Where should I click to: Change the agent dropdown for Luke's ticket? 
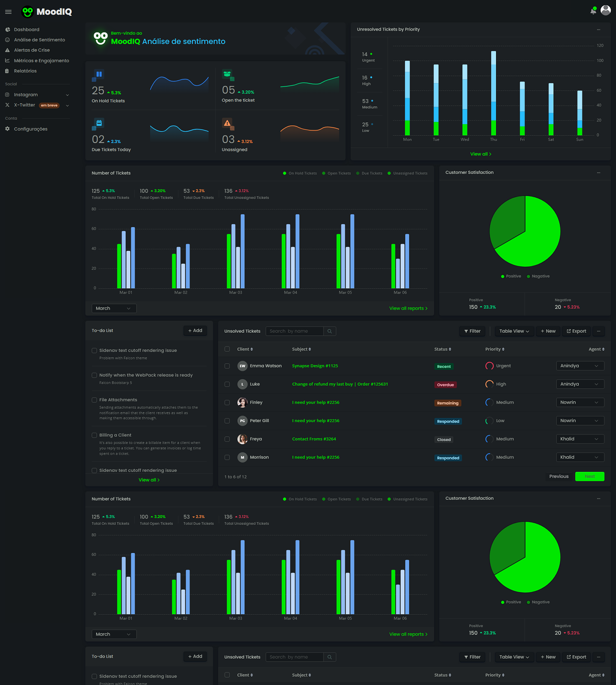(x=579, y=384)
